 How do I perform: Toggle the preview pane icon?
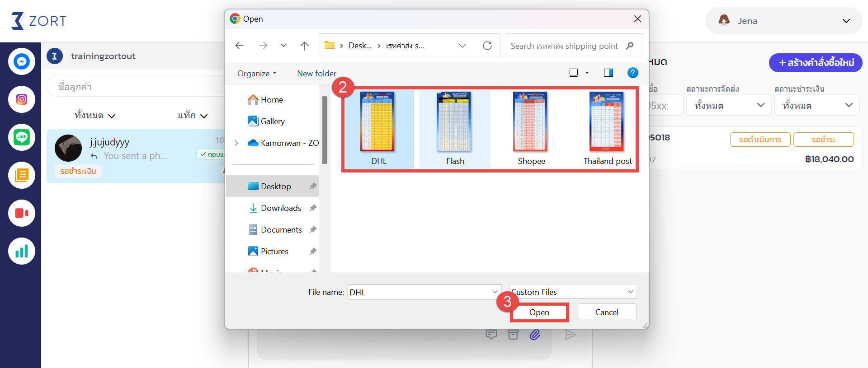(609, 73)
